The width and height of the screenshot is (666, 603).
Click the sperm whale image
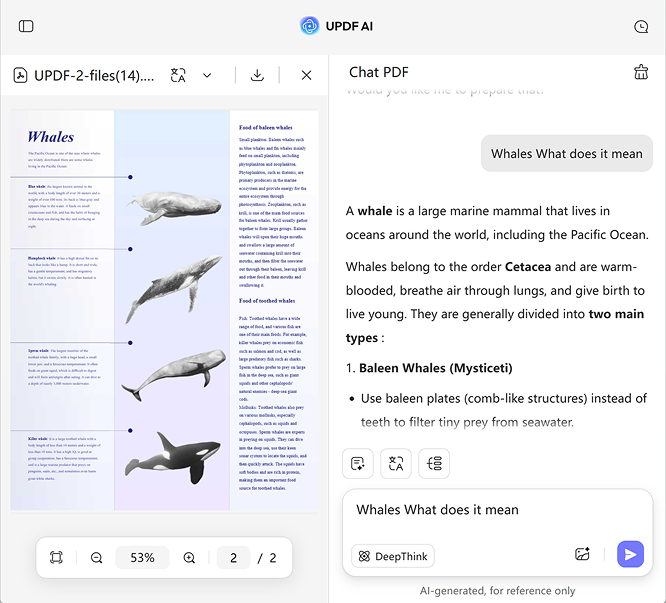click(x=174, y=375)
